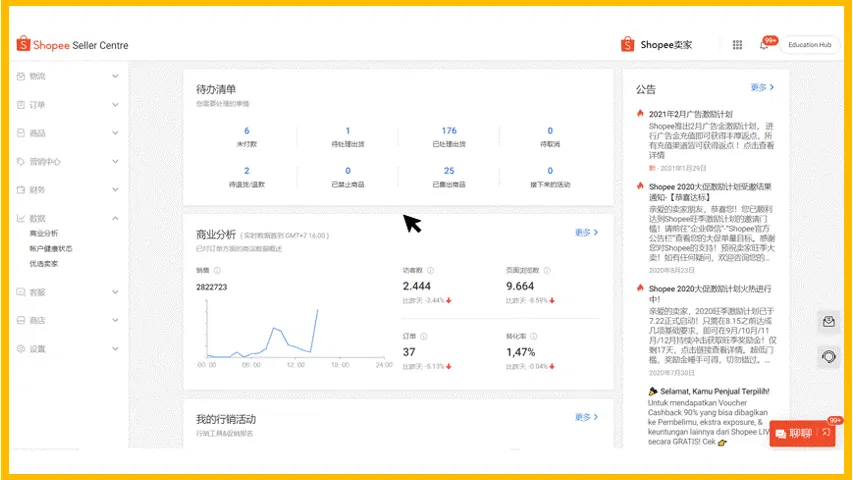Click the 0 已禁止商品 count
Viewport: 853px width, 480px height.
348,171
